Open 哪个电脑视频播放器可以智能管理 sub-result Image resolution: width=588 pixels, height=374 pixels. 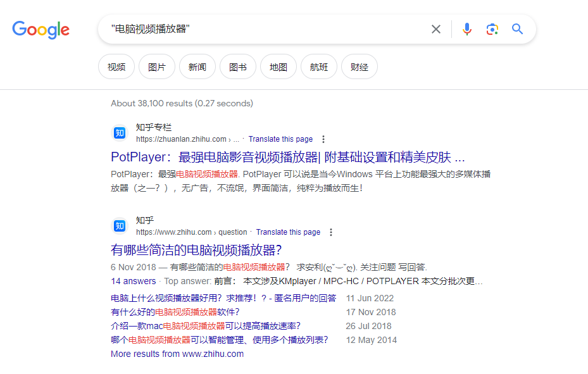[x=220, y=340]
